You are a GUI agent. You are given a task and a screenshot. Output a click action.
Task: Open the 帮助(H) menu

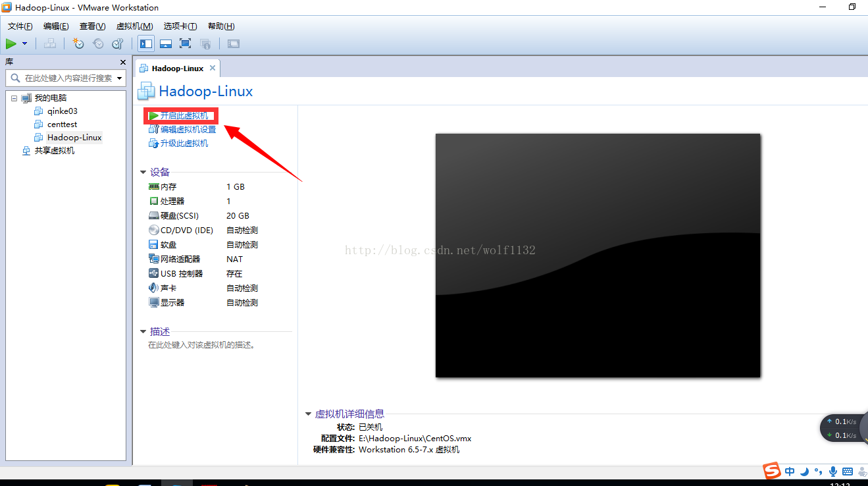point(221,26)
